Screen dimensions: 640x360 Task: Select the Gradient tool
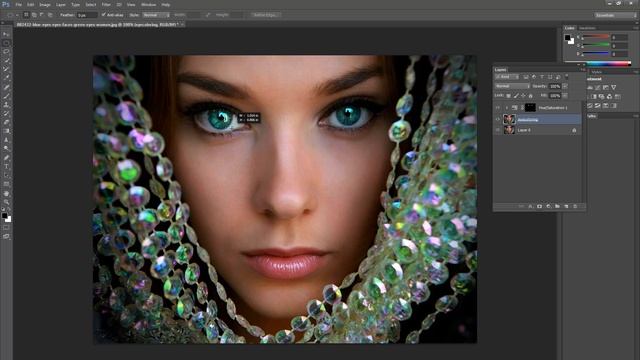tap(6, 131)
